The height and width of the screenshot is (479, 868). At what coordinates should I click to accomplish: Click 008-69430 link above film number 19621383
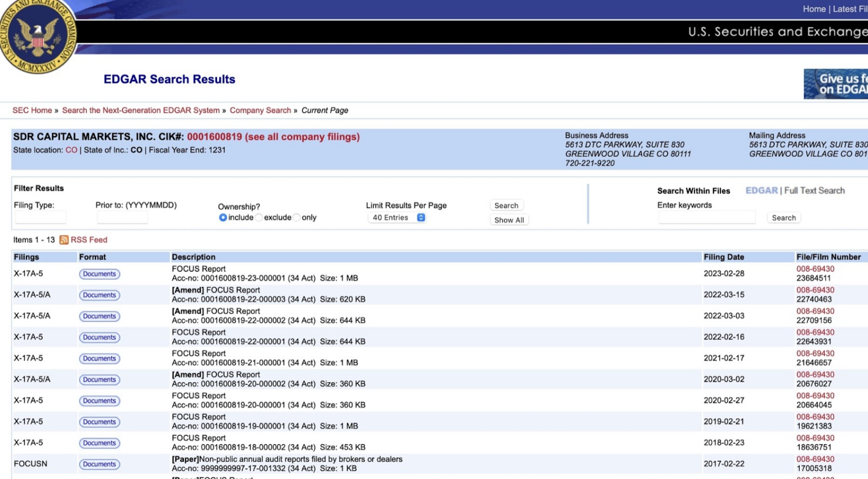click(815, 417)
